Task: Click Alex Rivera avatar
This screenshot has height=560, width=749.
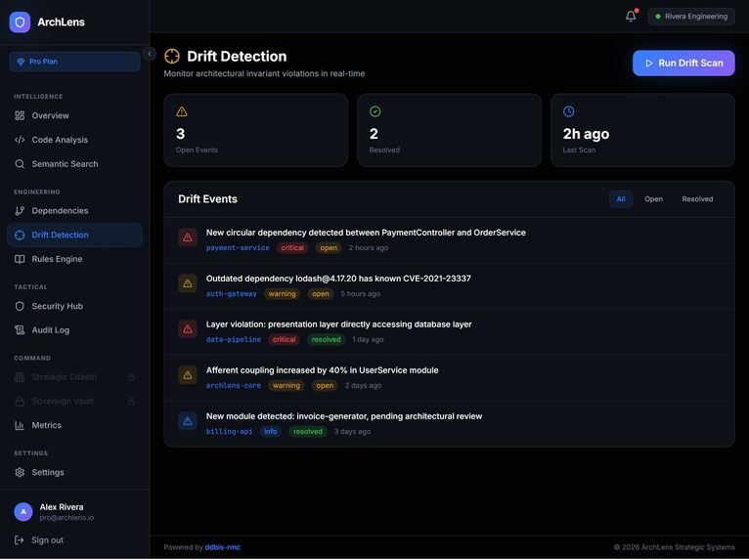Action: [23, 512]
